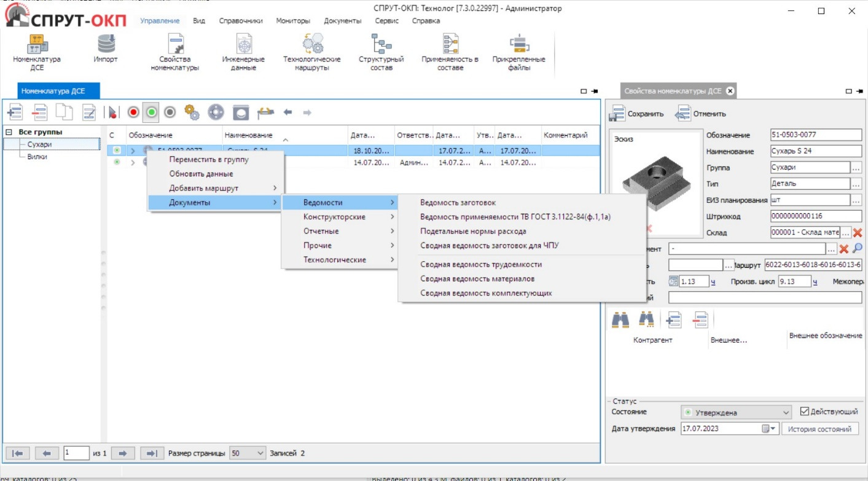
Task: Select Сводная ведомость материалов menu entry
Action: tap(477, 279)
